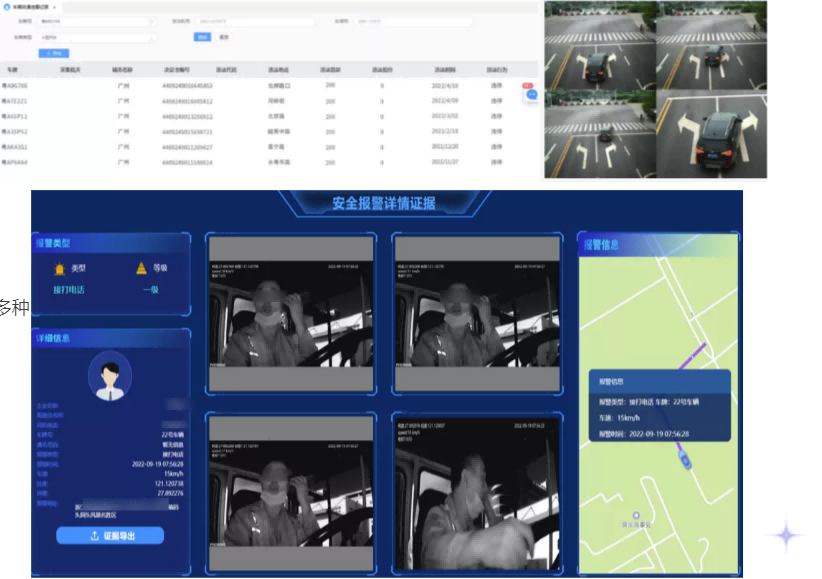The width and height of the screenshot is (822, 579).
Task: Click the right-hand filter input field
Action: (414, 22)
